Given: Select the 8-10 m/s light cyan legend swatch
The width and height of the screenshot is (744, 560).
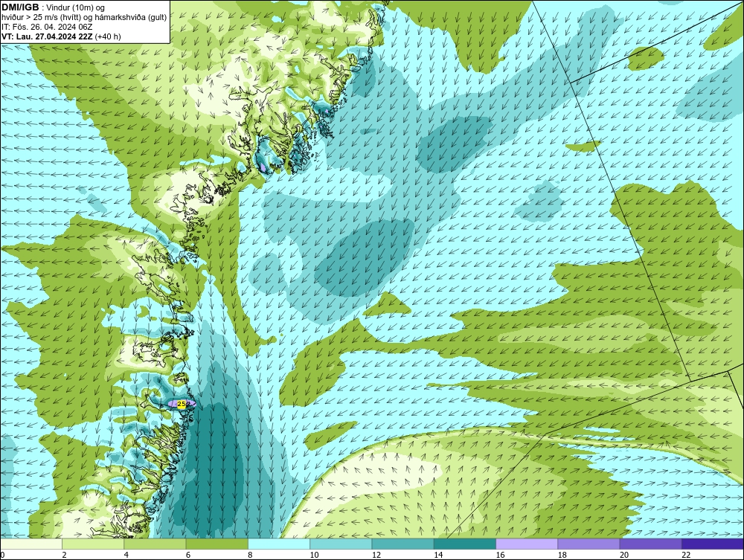Looking at the screenshot, I should (279, 544).
